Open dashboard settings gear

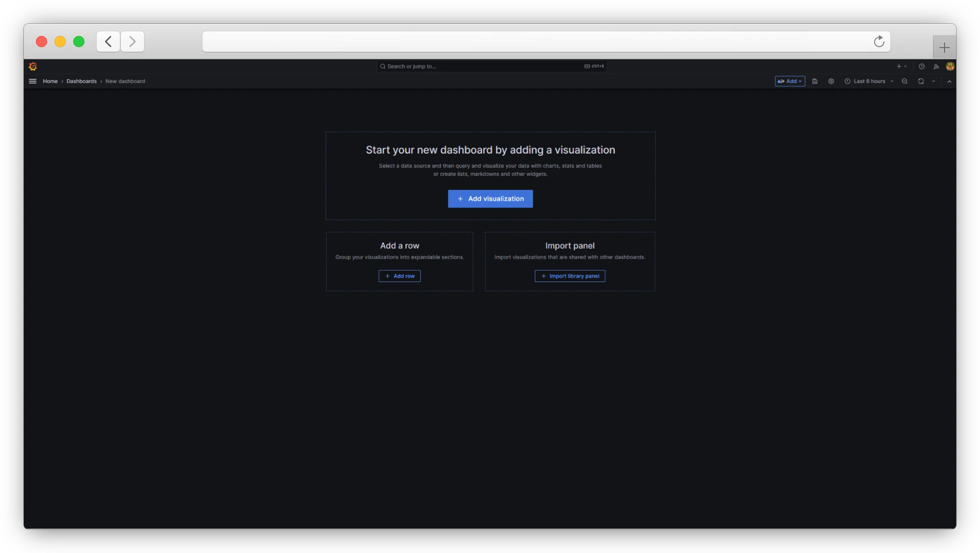[831, 81]
